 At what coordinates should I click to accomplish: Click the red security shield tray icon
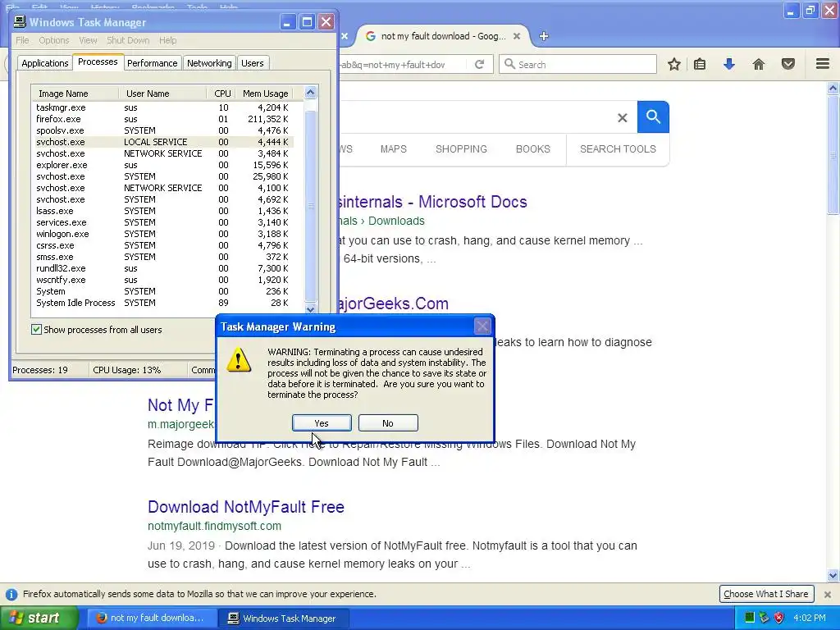point(779,618)
